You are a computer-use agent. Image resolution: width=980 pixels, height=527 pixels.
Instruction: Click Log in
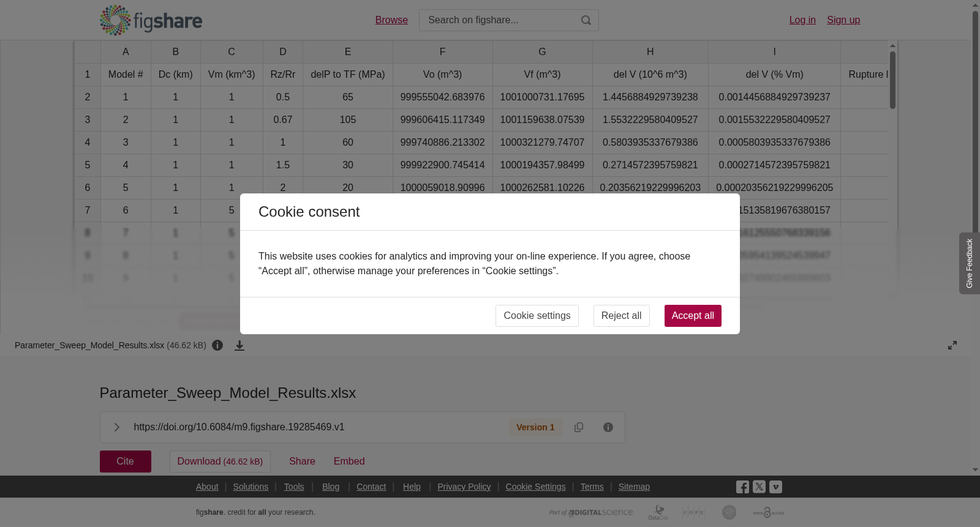coord(802,20)
